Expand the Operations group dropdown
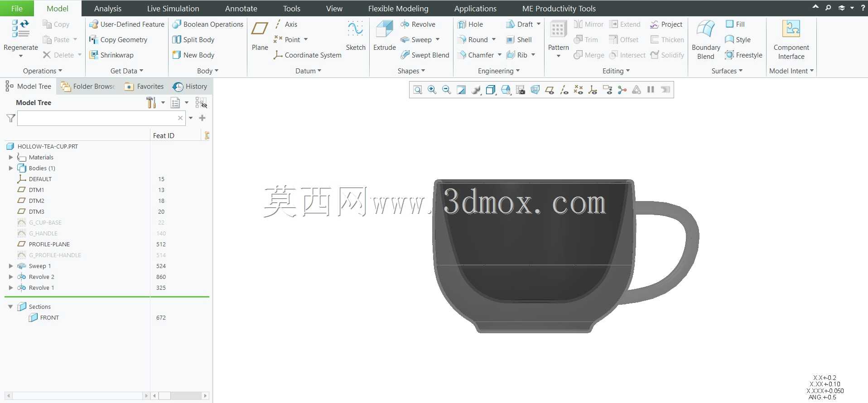The height and width of the screenshot is (403, 868). 43,71
